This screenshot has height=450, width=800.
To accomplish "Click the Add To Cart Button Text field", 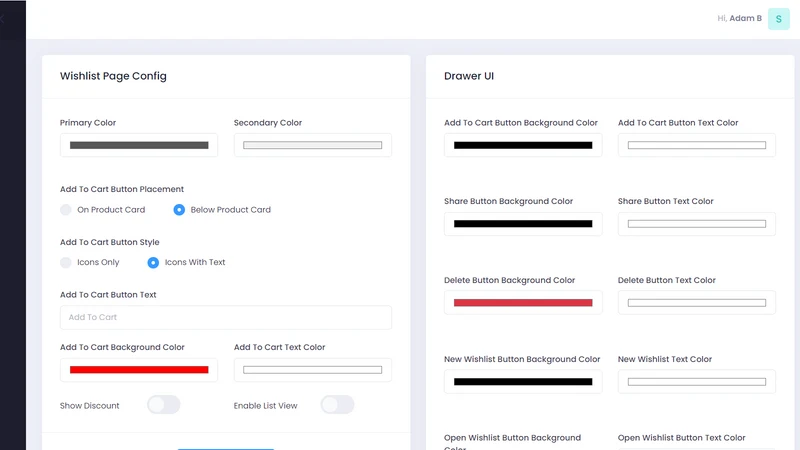I will [x=226, y=317].
